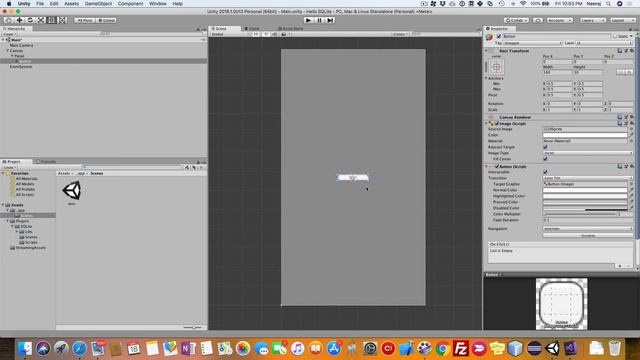This screenshot has width=640, height=360.
Task: Open the Layer dropdown in Inspector
Action: [x=604, y=43]
